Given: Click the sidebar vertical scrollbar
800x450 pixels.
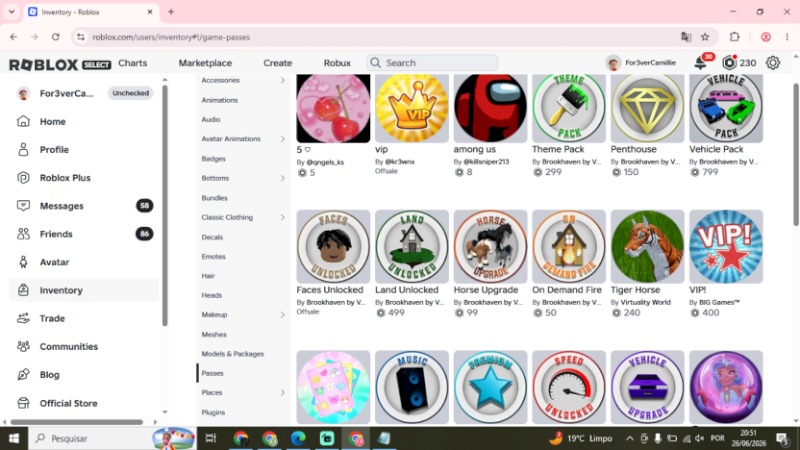Looking at the screenshot, I should (x=164, y=205).
